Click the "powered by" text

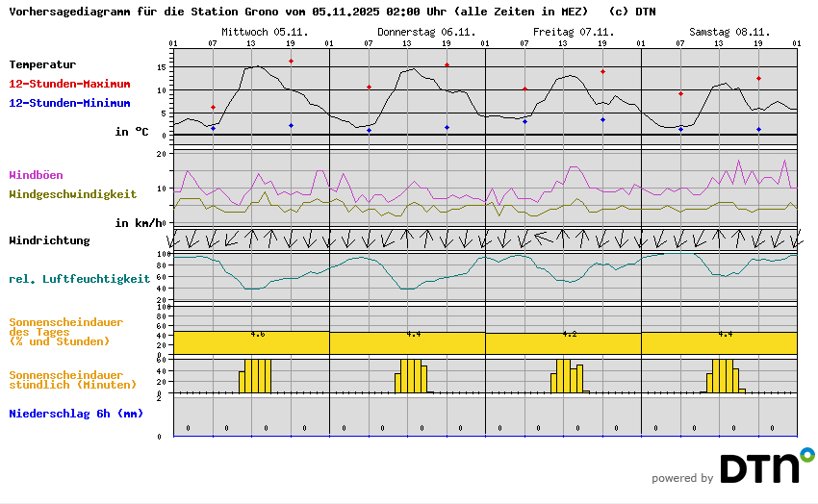681,478
